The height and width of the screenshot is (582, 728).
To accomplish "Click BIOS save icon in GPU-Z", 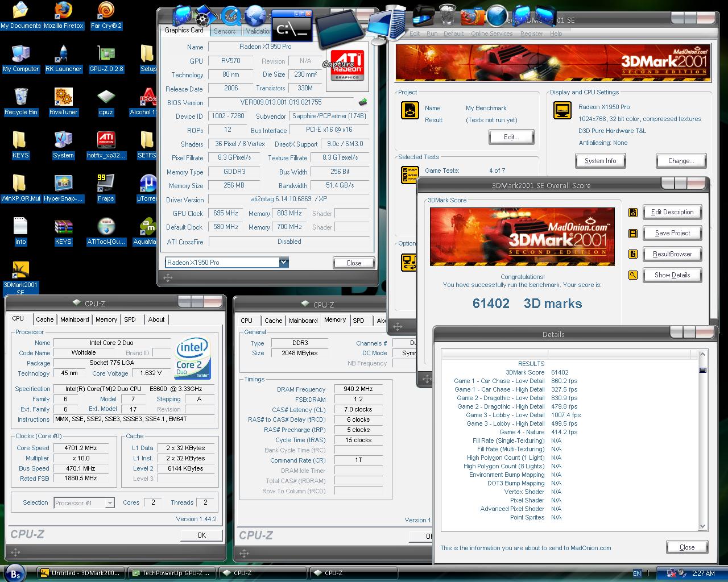I will pyautogui.click(x=362, y=102).
